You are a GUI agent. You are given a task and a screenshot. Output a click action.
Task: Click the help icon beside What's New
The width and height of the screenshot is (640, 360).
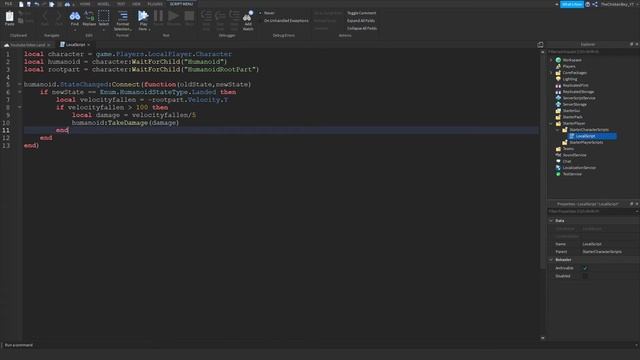coord(588,4)
